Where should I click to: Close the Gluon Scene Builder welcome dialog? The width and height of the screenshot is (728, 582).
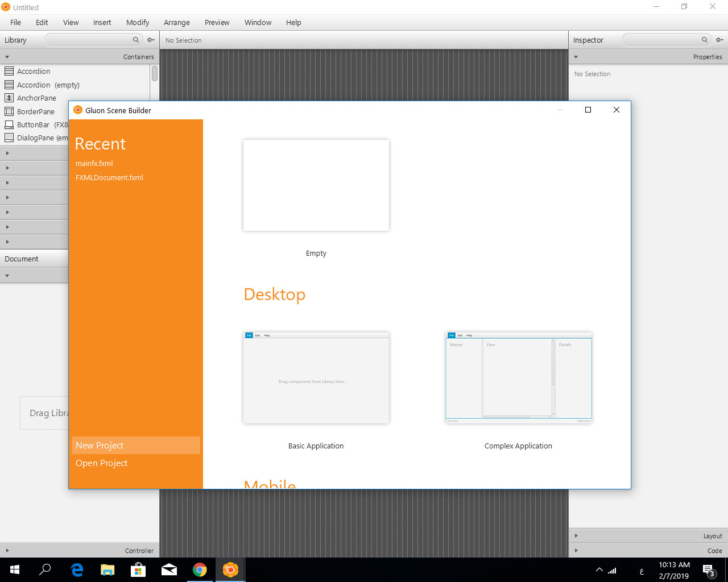coord(617,110)
